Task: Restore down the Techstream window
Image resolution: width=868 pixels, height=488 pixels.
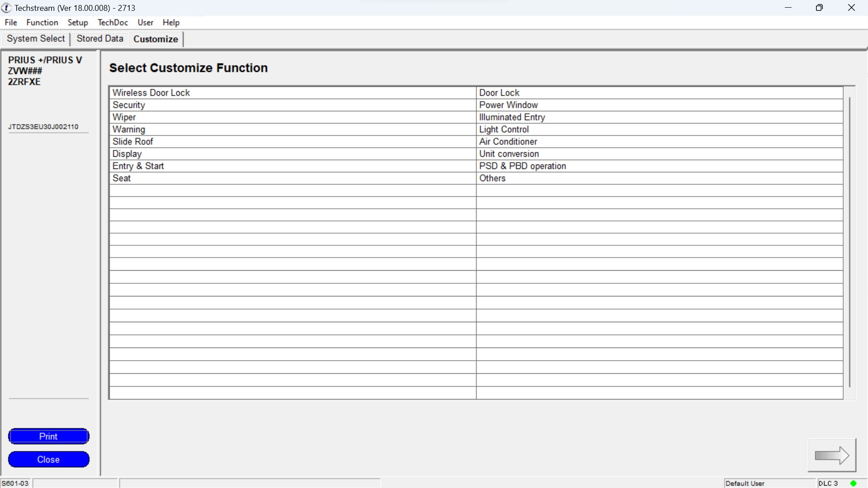Action: (819, 8)
